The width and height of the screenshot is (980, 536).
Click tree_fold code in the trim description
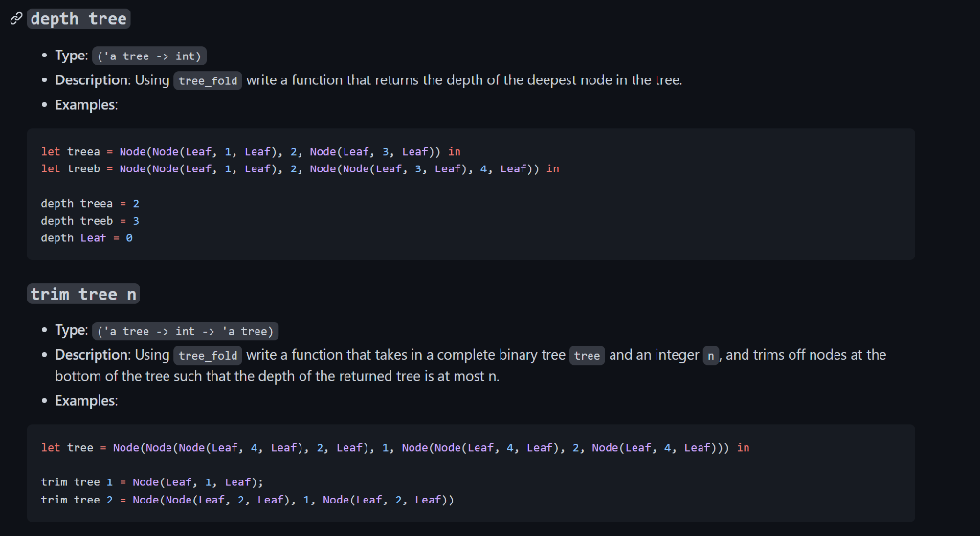[x=208, y=355]
